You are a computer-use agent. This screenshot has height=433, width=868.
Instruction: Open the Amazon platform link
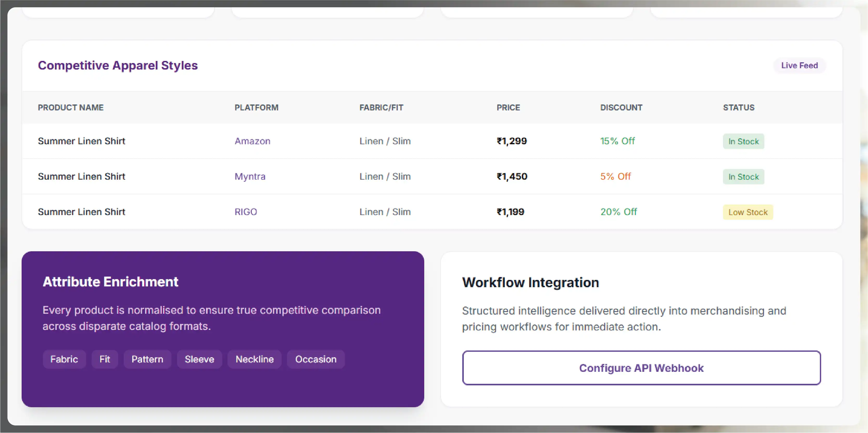pyautogui.click(x=252, y=141)
